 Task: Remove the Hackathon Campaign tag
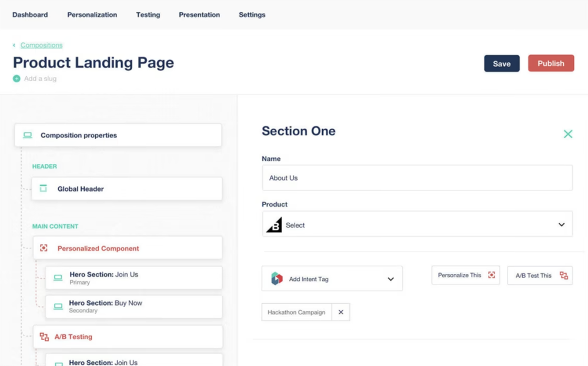(x=341, y=313)
